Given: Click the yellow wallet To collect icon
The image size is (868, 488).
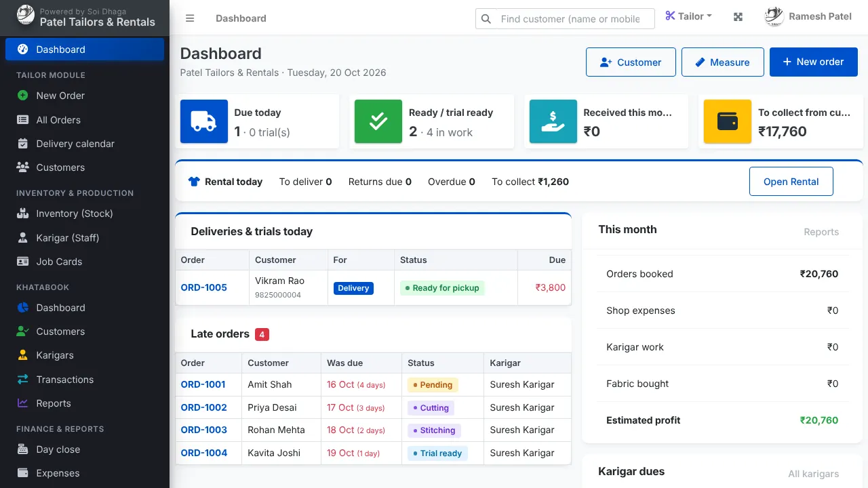Looking at the screenshot, I should click(x=727, y=121).
